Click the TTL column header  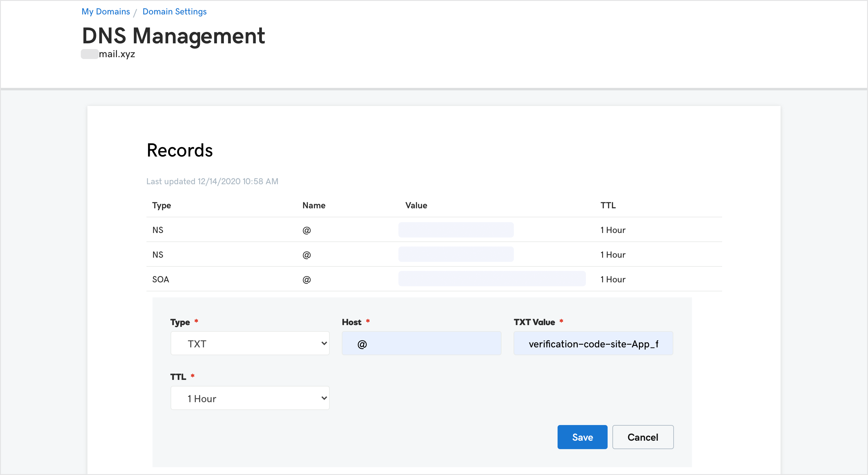pyautogui.click(x=608, y=205)
